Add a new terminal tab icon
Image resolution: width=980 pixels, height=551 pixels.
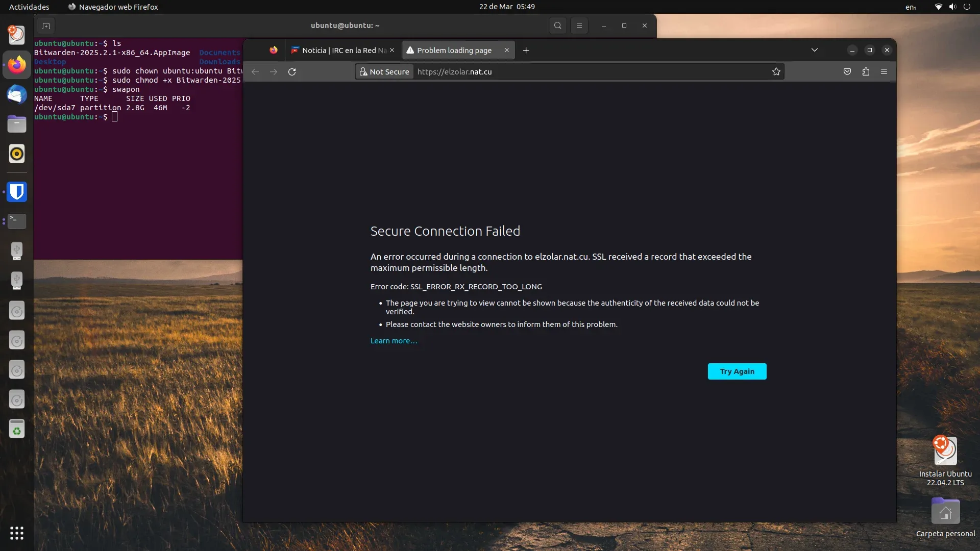click(x=46, y=26)
